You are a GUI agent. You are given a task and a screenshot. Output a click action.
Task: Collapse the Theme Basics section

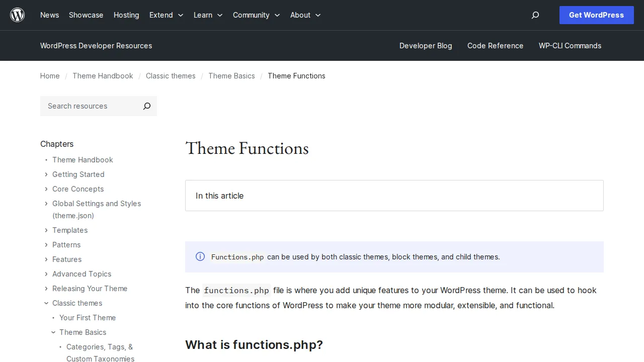[53, 332]
